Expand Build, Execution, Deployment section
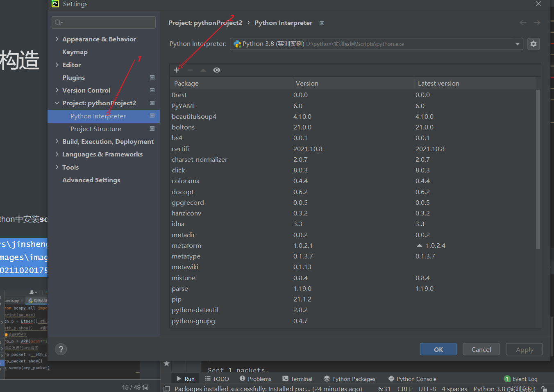 click(57, 141)
